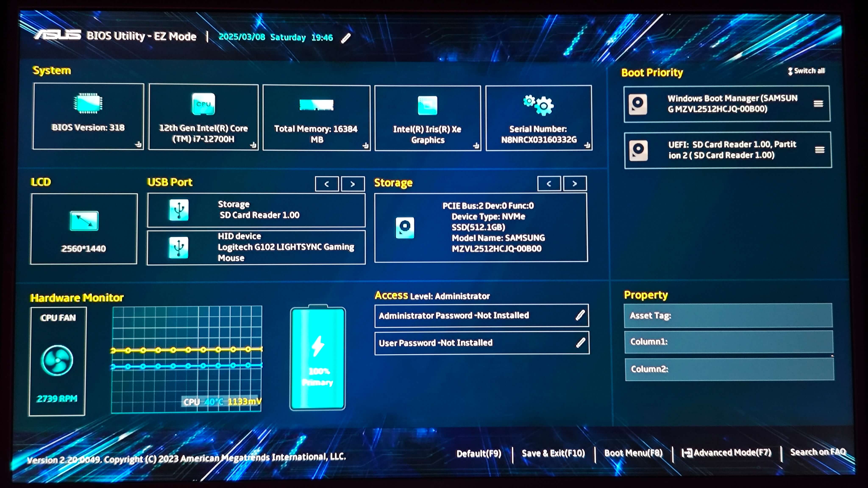Go to previous Storage device

(549, 184)
